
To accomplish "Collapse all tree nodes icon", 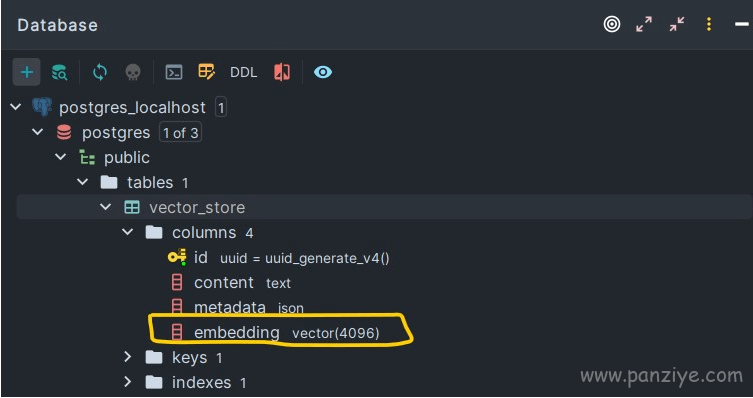I will click(677, 24).
